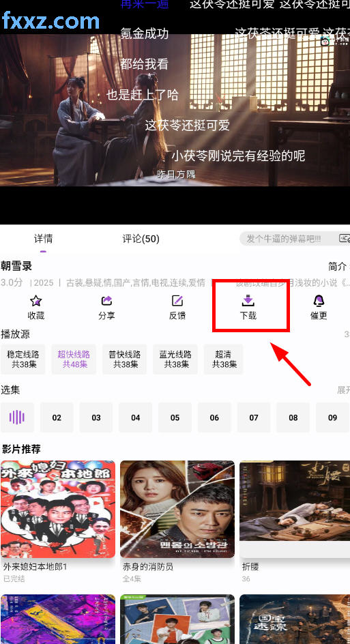350x644 pixels.
Task: Expand the 简介 synopsis
Action: [x=338, y=267]
